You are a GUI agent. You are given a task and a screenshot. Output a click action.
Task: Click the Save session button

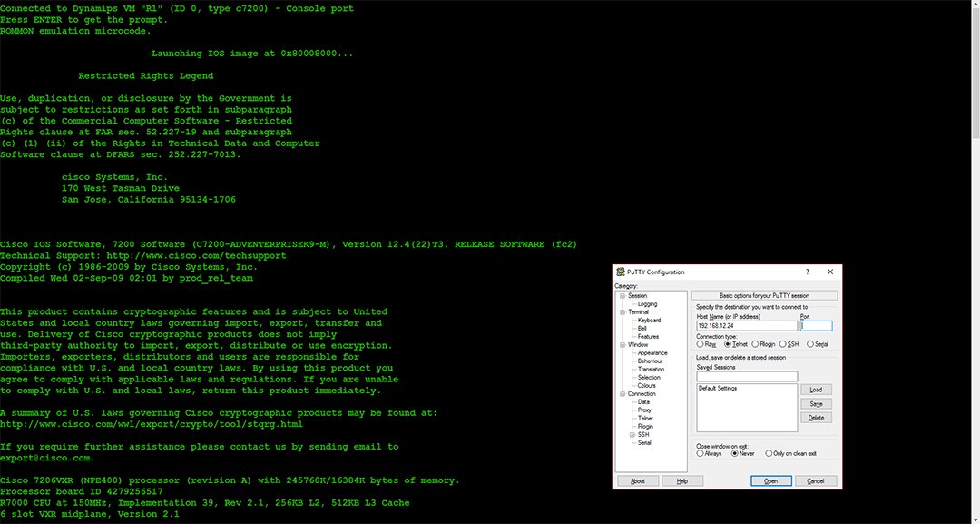817,404
